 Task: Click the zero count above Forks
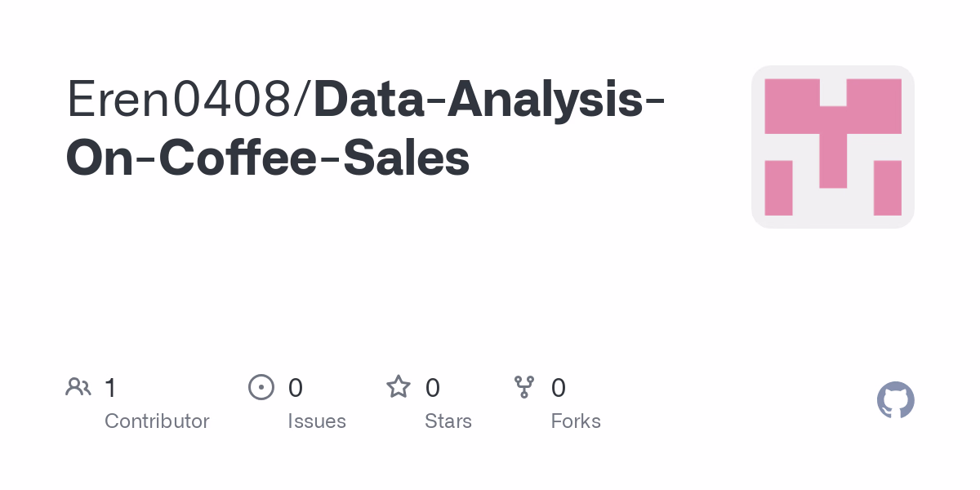tap(559, 388)
